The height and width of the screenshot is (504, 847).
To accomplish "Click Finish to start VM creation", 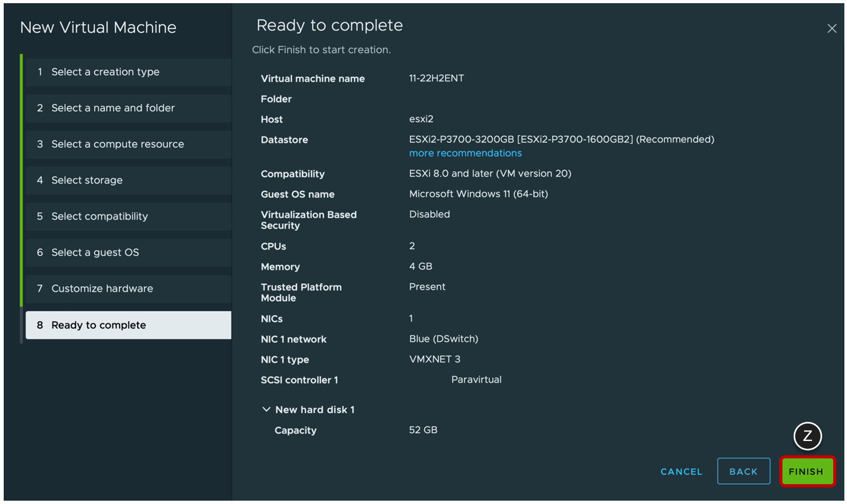I will [x=806, y=471].
